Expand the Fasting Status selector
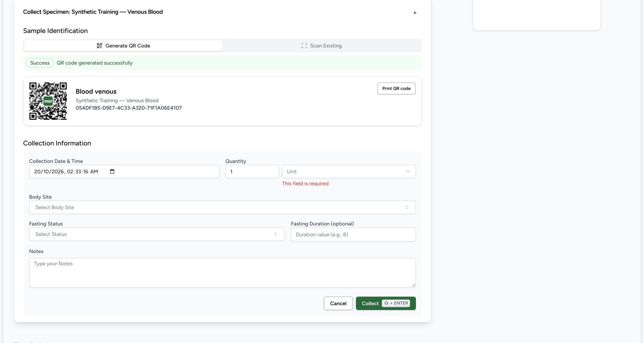The image size is (644, 343). (157, 234)
